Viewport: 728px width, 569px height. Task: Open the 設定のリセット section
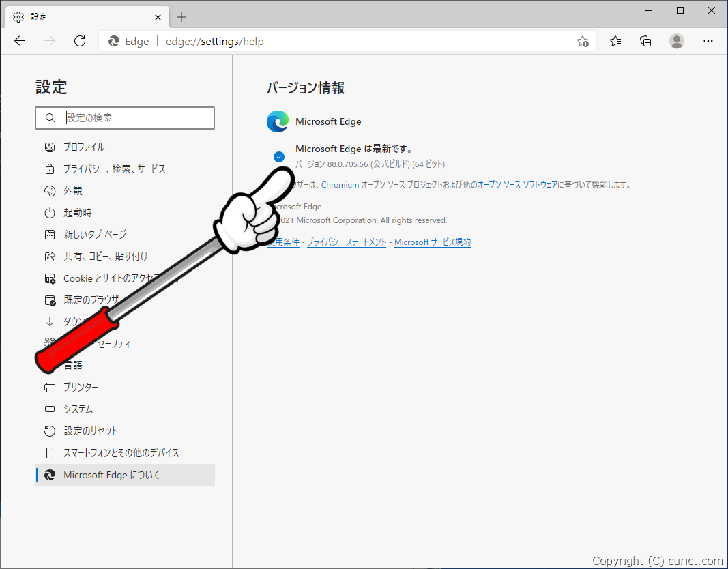tap(125, 431)
